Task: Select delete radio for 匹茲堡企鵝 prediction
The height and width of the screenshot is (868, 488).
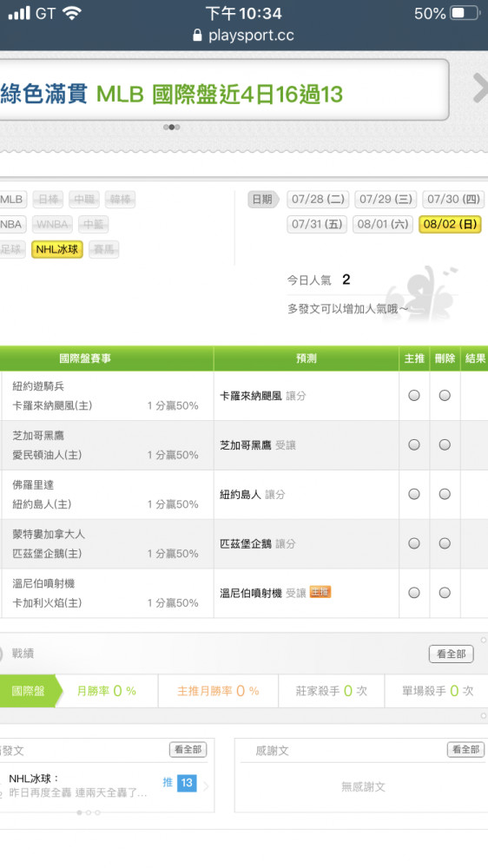Action: pyautogui.click(x=445, y=543)
